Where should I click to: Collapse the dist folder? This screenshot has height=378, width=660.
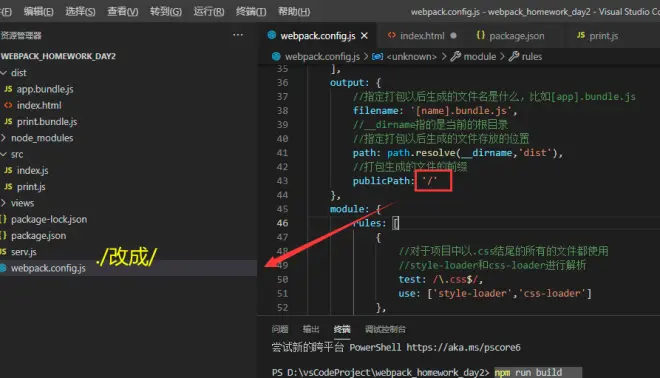click(4, 73)
